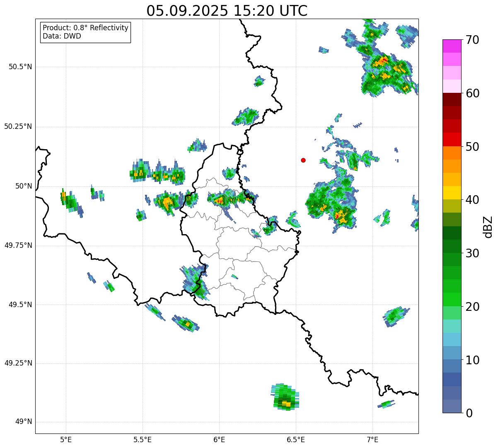Viewport: 498px width, 448px height.
Task: Click the 49.5°N latitude label
Action: (20, 305)
